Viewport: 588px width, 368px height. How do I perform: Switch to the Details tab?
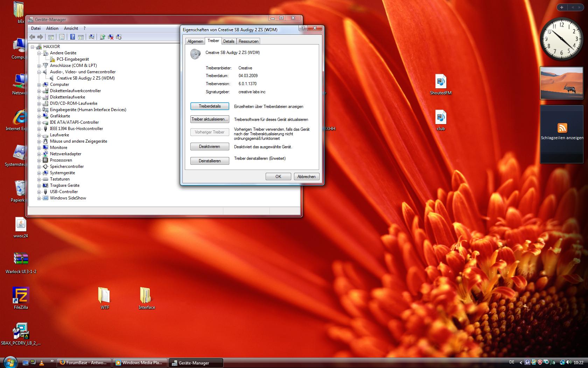point(229,41)
